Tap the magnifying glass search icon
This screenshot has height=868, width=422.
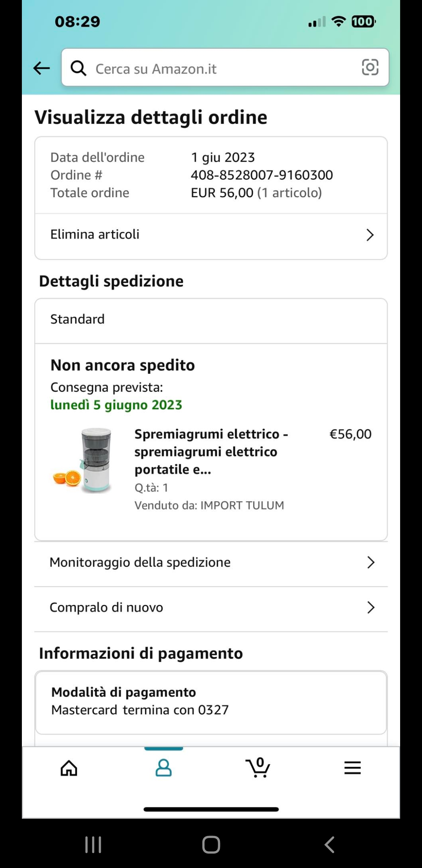pyautogui.click(x=78, y=68)
